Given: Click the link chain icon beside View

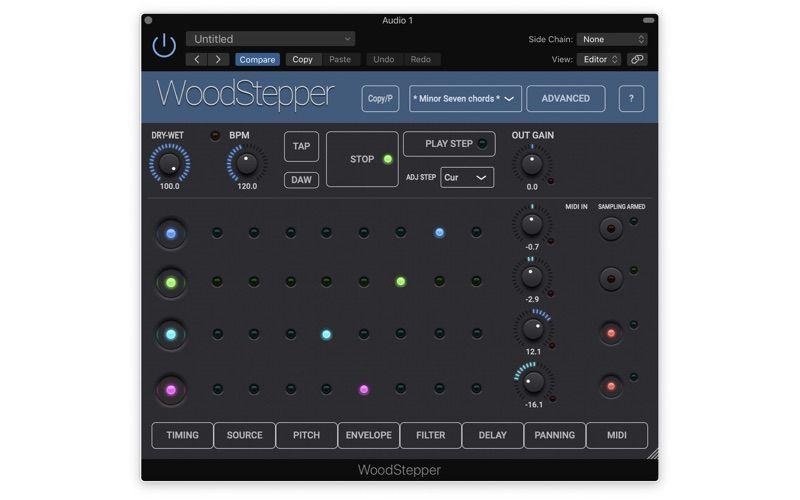Looking at the screenshot, I should 637,59.
